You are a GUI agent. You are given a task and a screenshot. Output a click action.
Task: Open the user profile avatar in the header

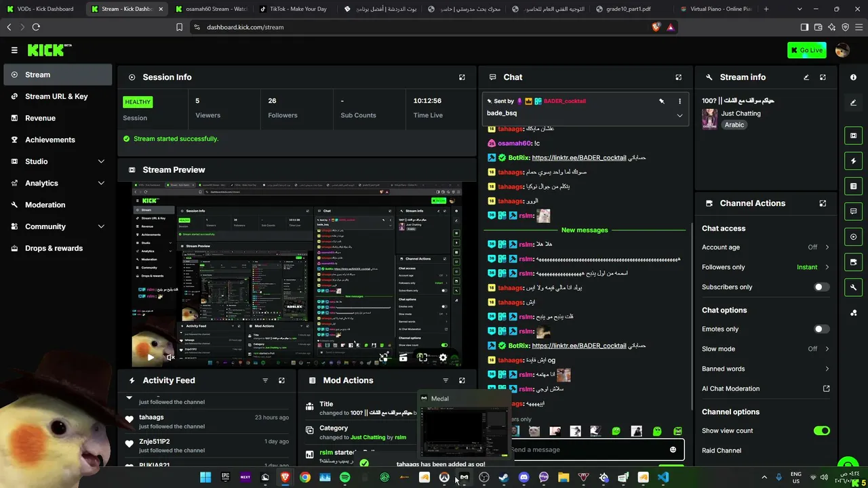[842, 50]
